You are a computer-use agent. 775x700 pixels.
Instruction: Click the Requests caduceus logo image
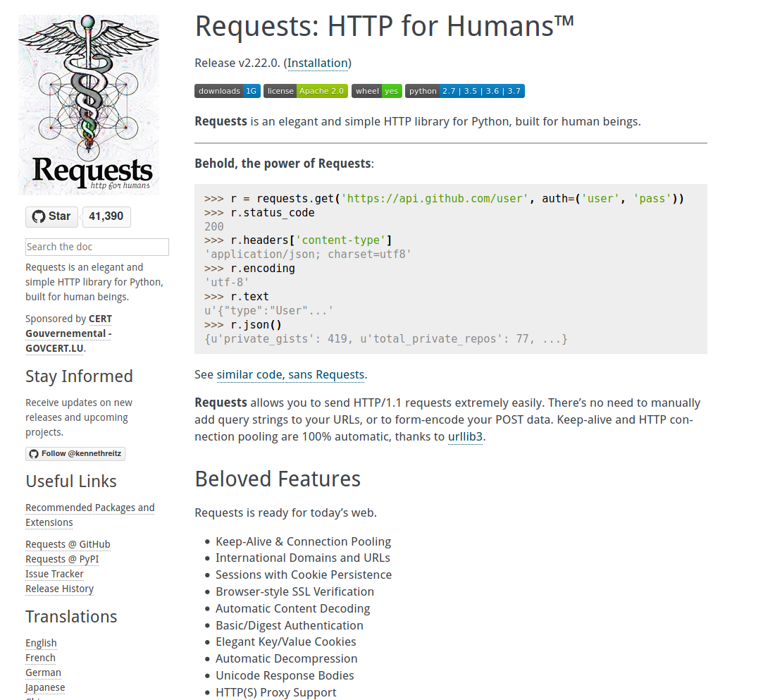[x=89, y=104]
